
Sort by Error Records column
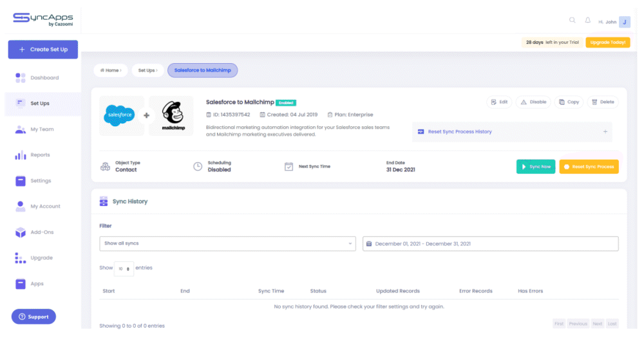pyautogui.click(x=476, y=291)
